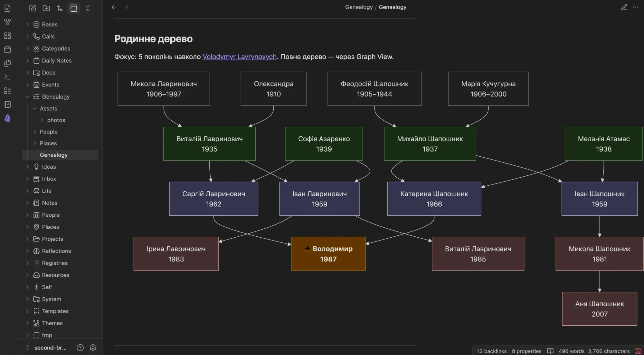Open the Volodymyr Lavrynovych link

tap(239, 57)
